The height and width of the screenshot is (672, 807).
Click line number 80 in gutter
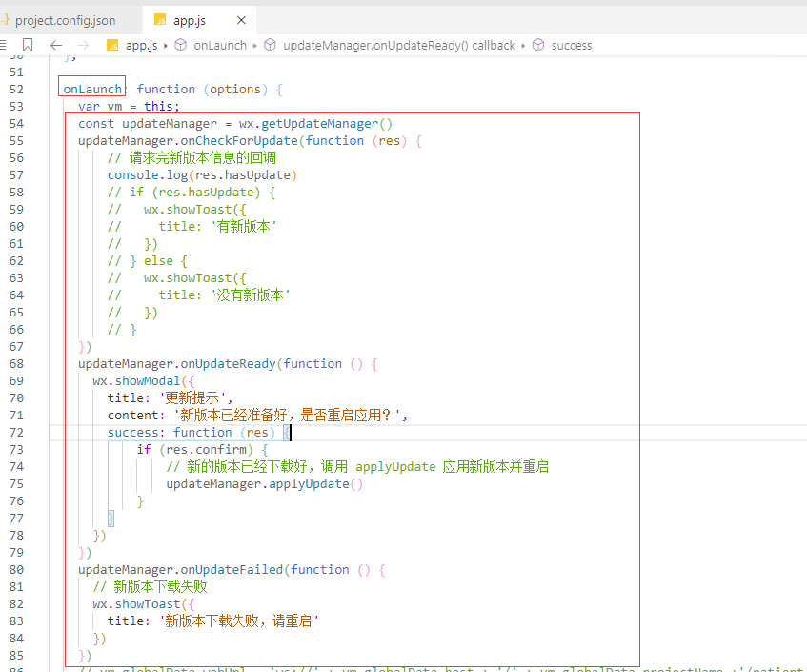pyautogui.click(x=16, y=570)
